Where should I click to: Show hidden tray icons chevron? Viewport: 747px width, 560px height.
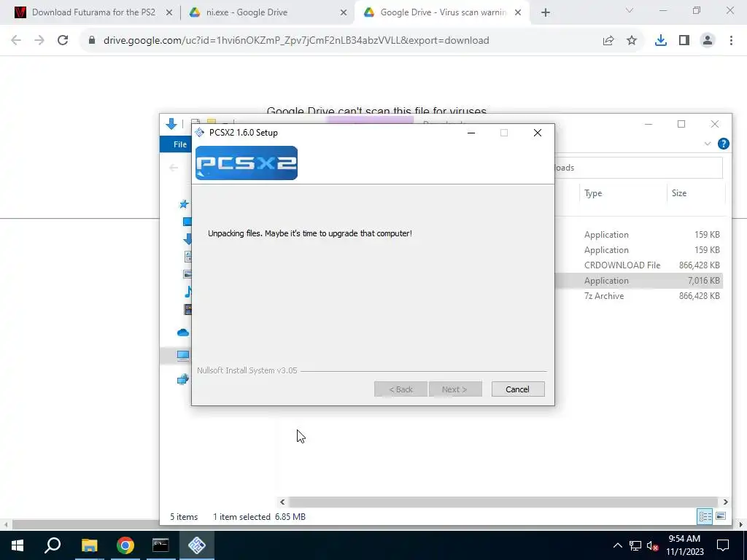tap(617, 545)
